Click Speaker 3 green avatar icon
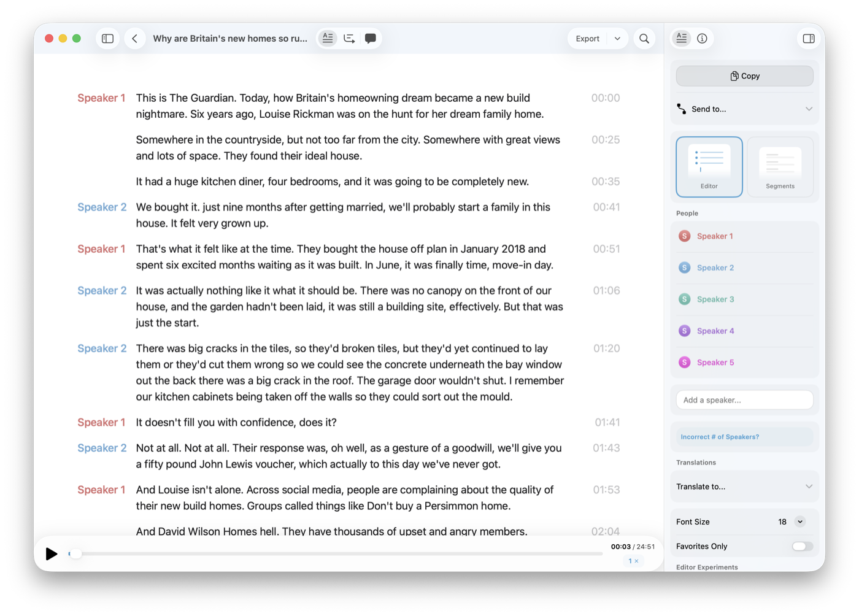The height and width of the screenshot is (616, 859). 685,299
